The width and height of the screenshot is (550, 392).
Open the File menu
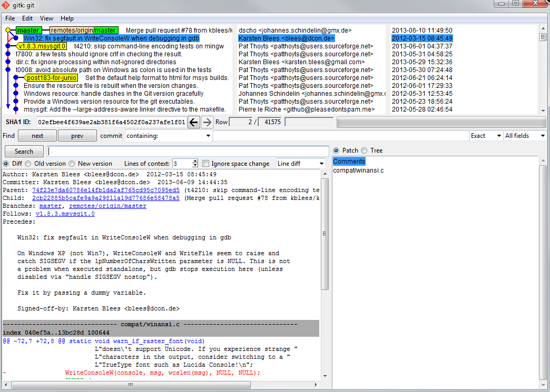[10, 18]
